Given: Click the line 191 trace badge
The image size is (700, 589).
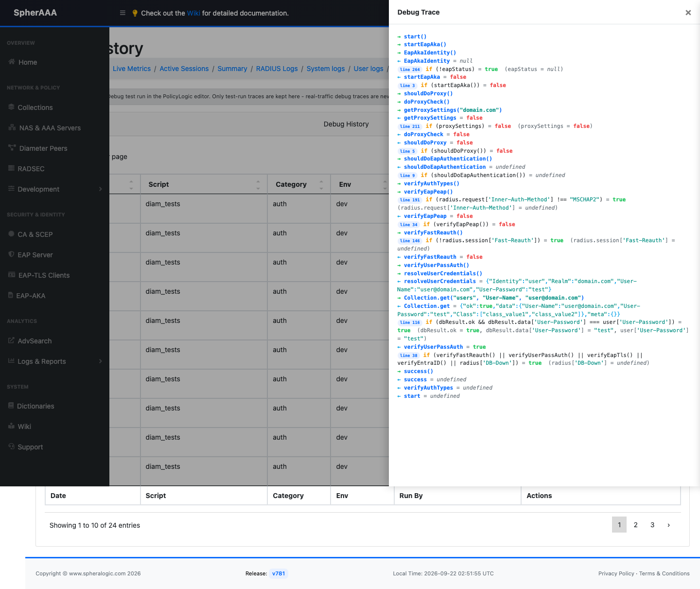Looking at the screenshot, I should (410, 200).
